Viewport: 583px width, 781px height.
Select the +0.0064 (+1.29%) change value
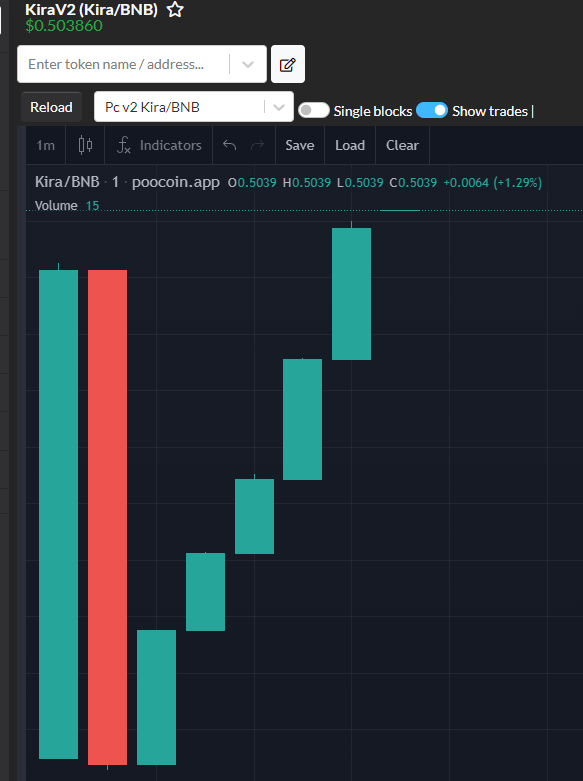click(x=492, y=183)
